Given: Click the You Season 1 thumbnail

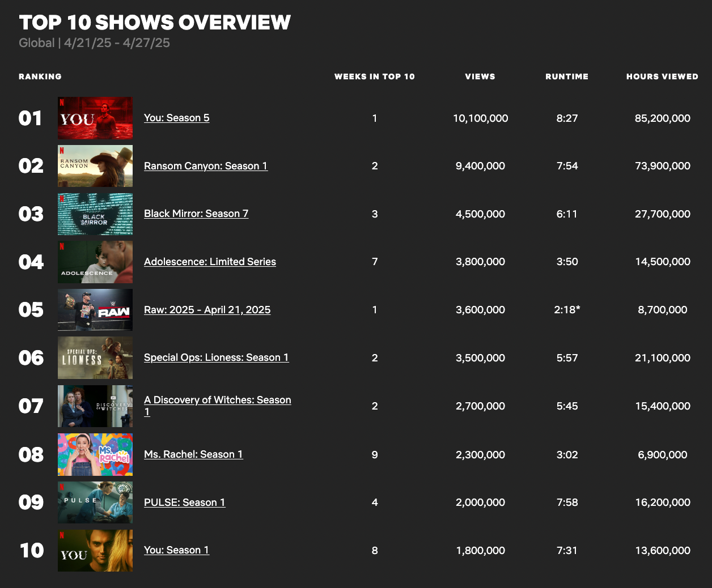Looking at the screenshot, I should pyautogui.click(x=95, y=551).
